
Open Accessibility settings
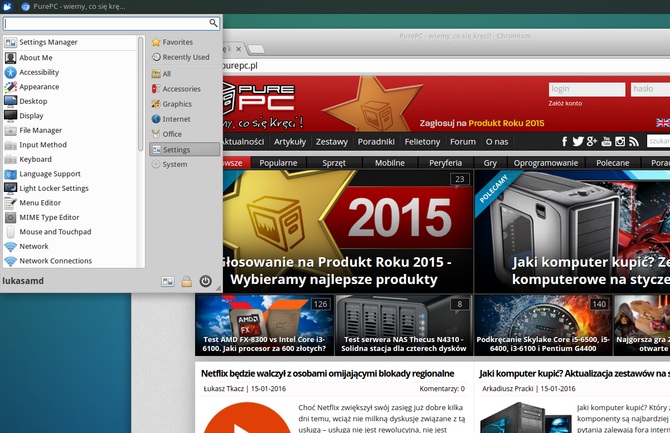70,72
